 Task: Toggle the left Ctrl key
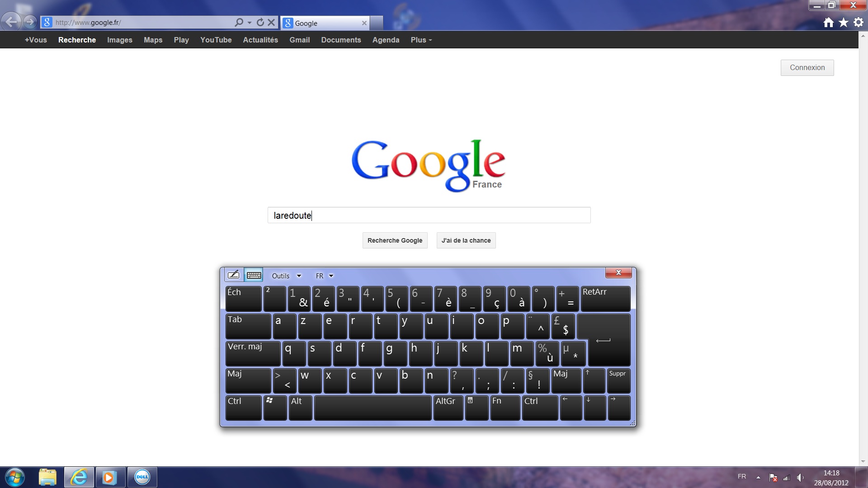click(x=243, y=408)
